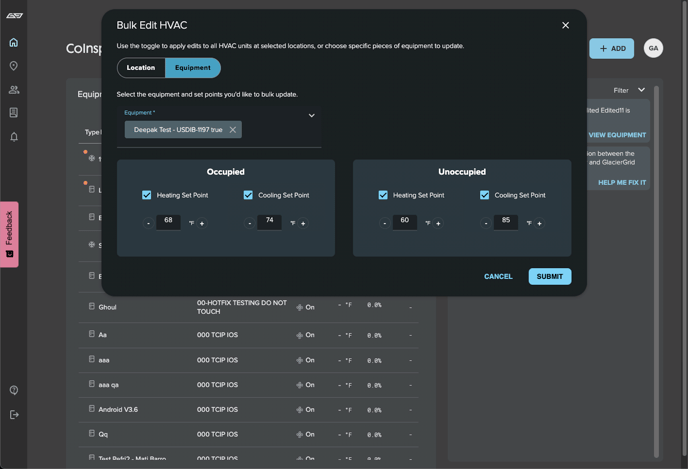Edit the Unoccupied Cooling value 85 field
The width and height of the screenshot is (688, 469).
[506, 222]
